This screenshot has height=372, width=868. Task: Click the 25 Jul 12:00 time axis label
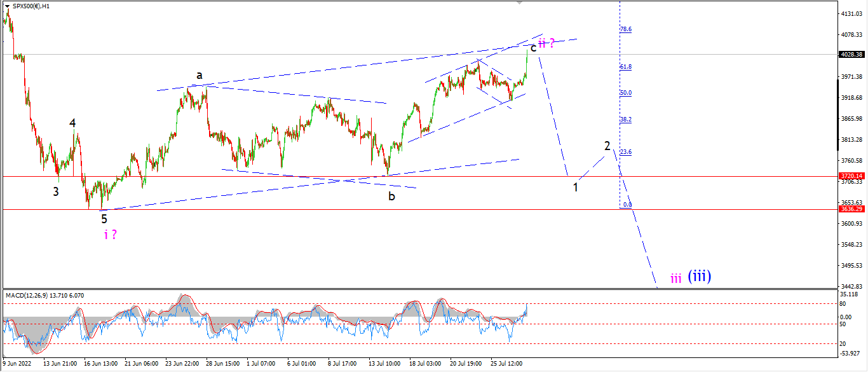tap(508, 364)
